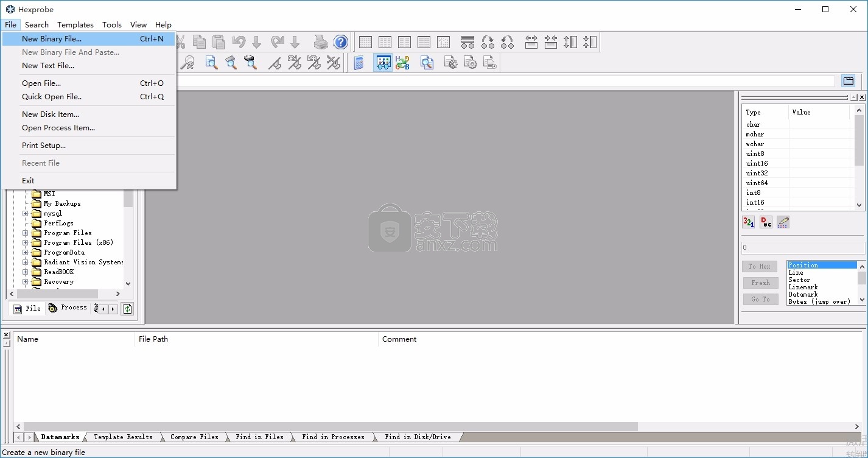Open the Tools menu
Viewport: 868px width, 458px height.
(x=112, y=25)
